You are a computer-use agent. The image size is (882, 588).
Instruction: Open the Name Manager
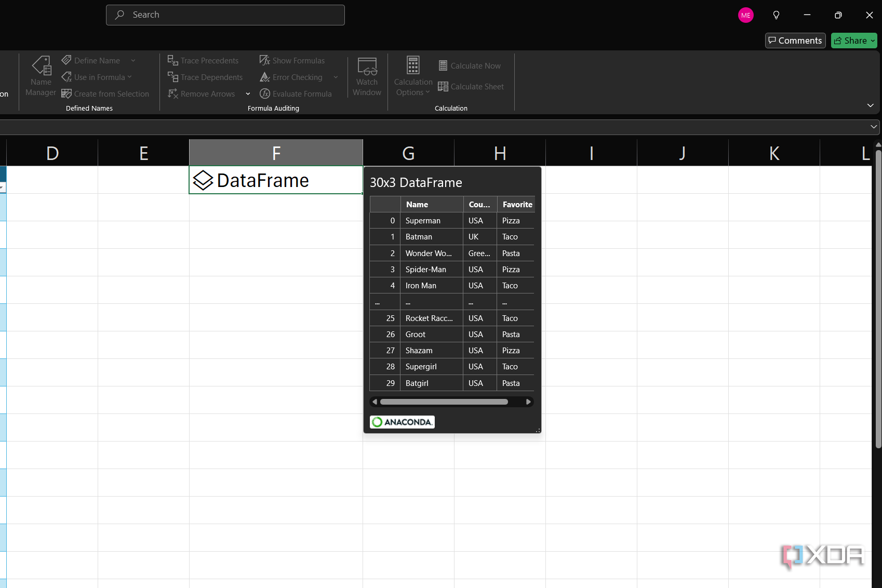[41, 77]
